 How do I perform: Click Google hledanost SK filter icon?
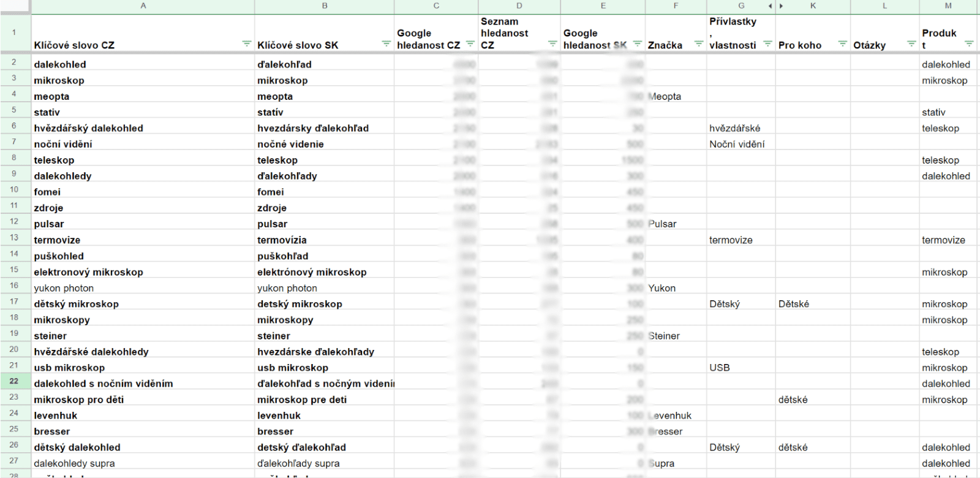point(637,44)
